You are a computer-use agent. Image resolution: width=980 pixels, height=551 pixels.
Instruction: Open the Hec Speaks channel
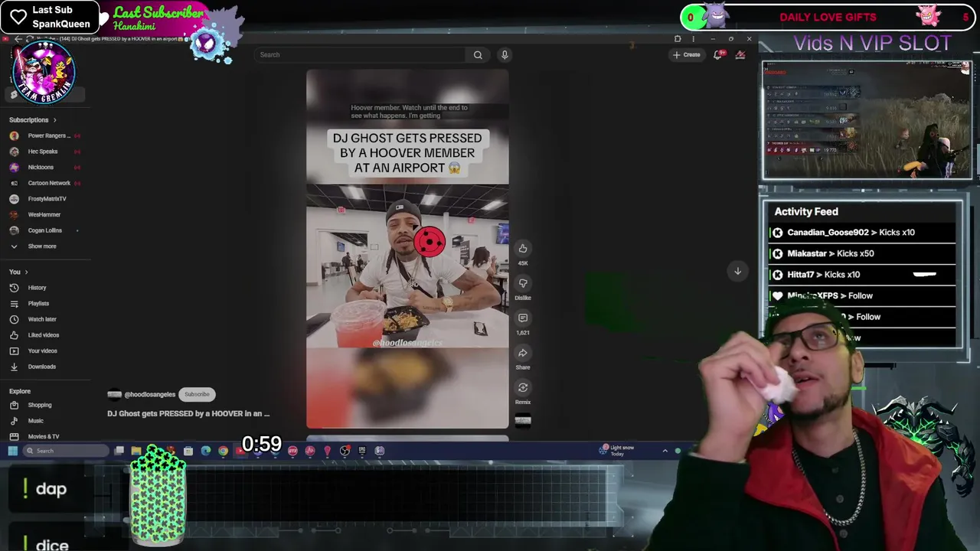tap(44, 152)
